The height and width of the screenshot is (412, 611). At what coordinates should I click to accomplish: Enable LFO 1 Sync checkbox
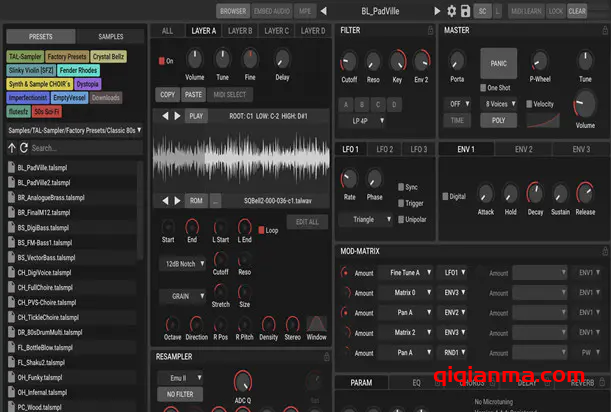point(400,187)
